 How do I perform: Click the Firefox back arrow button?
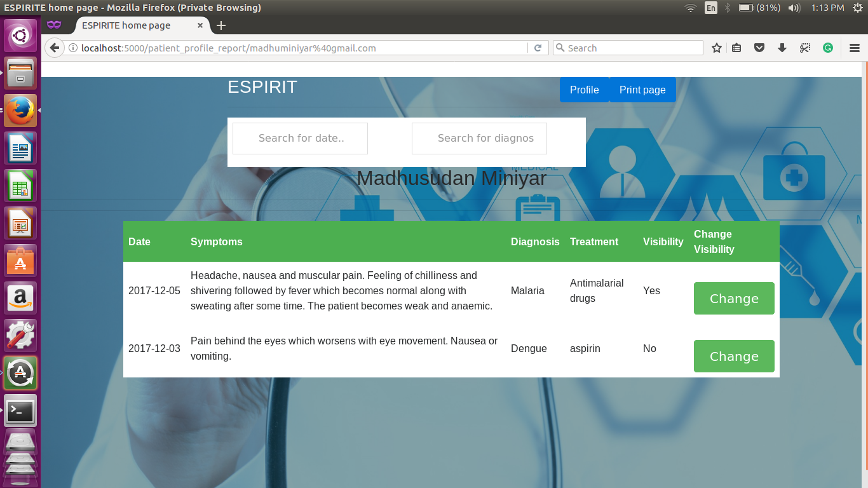coord(55,48)
